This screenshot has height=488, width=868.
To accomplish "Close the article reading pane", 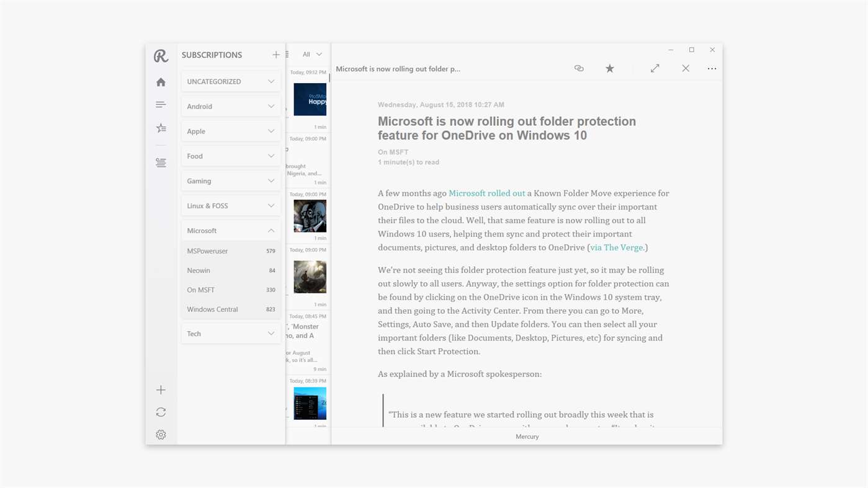I will [x=686, y=68].
